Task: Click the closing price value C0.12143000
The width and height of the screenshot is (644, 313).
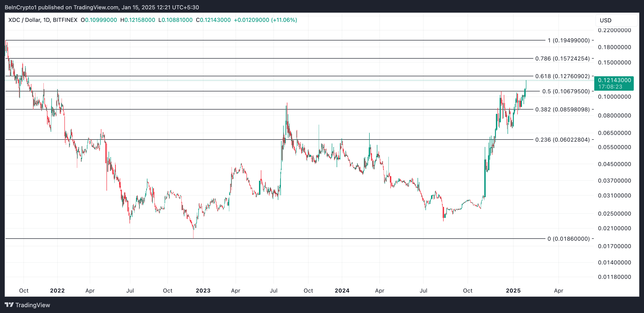Action: click(x=213, y=20)
